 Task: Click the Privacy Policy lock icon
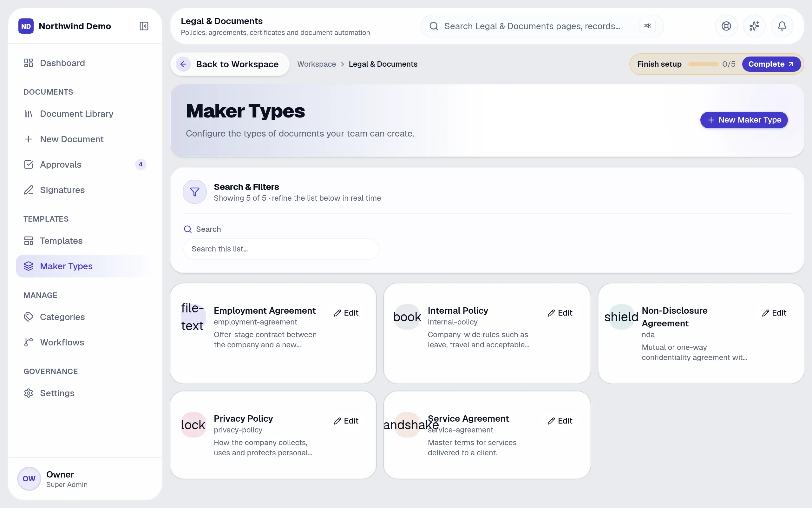(x=193, y=425)
